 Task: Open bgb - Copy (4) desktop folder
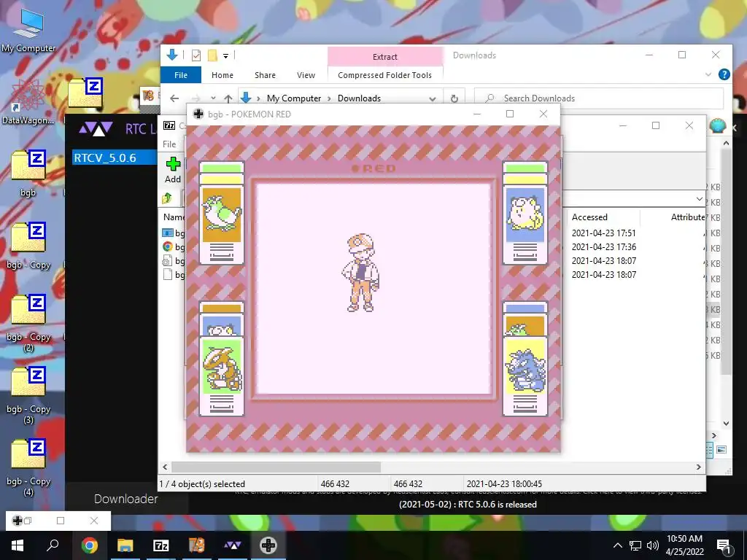click(x=28, y=467)
